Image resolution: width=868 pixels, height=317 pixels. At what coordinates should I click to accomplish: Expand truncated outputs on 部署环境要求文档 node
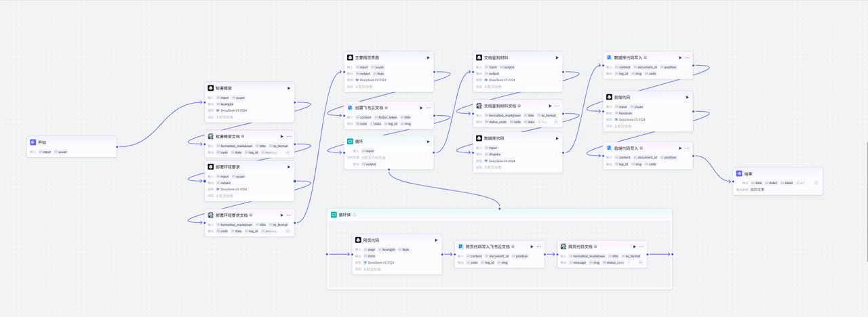coord(288,231)
